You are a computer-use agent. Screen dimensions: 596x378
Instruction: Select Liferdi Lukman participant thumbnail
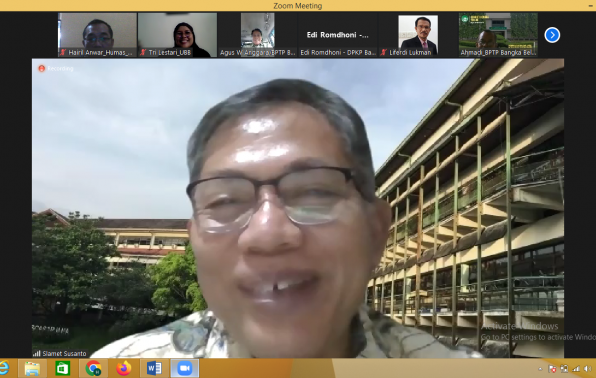click(x=418, y=35)
